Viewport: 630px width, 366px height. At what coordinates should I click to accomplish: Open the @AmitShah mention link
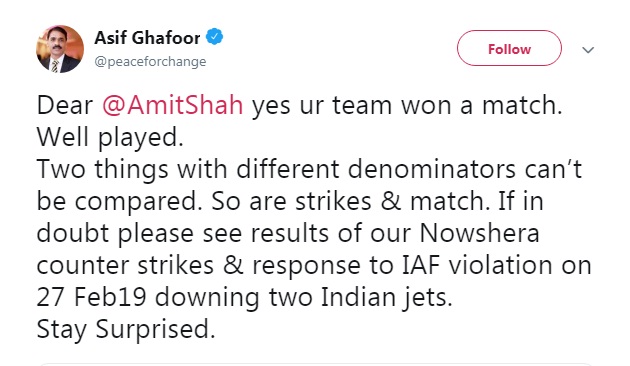tap(173, 105)
